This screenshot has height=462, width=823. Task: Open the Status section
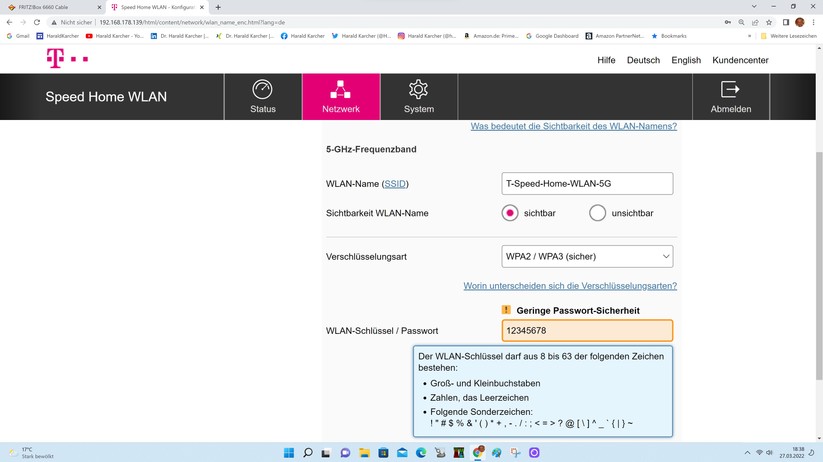click(262, 97)
